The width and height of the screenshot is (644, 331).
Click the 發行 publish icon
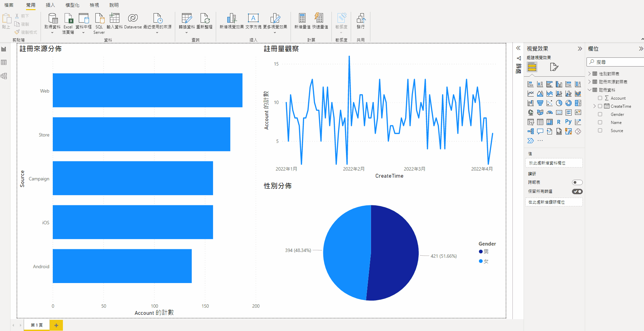(x=361, y=18)
